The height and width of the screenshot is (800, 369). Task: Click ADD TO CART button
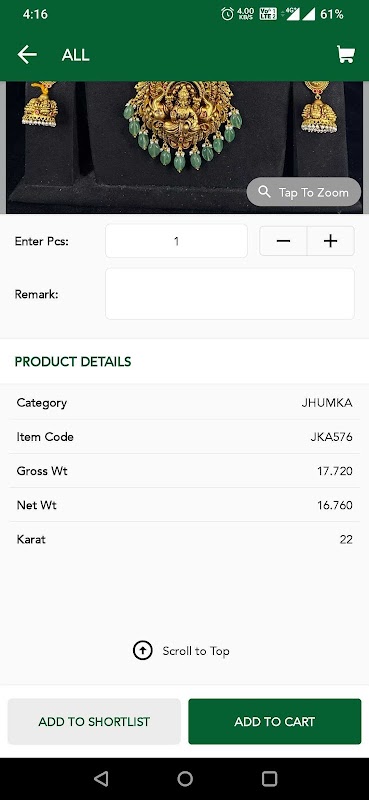click(x=275, y=721)
